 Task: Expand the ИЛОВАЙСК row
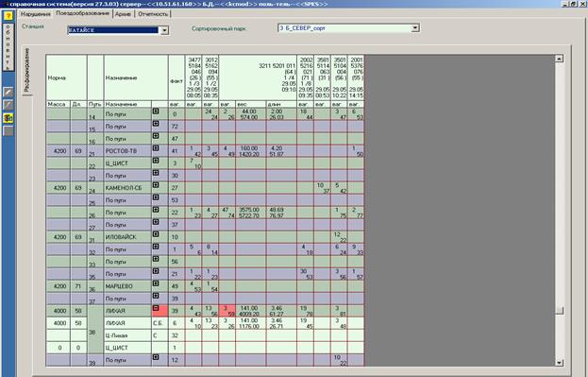point(156,234)
